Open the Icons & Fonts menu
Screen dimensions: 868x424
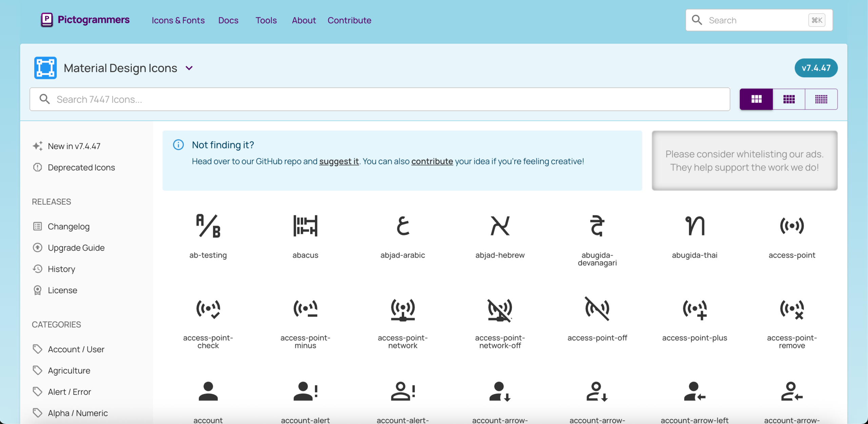(x=178, y=20)
